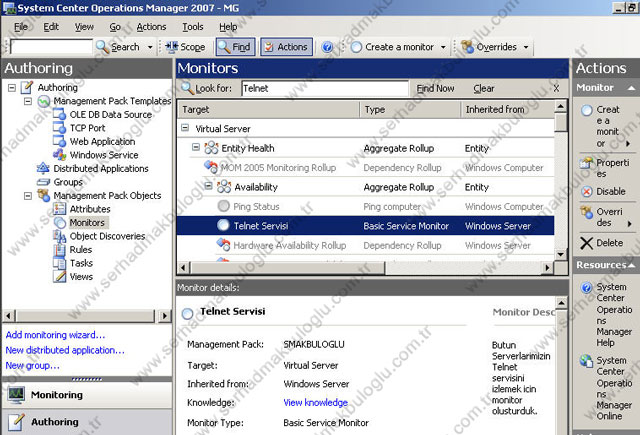The height and width of the screenshot is (435, 640).
Task: Click the Overrides toolbar icon
Action: pos(468,47)
